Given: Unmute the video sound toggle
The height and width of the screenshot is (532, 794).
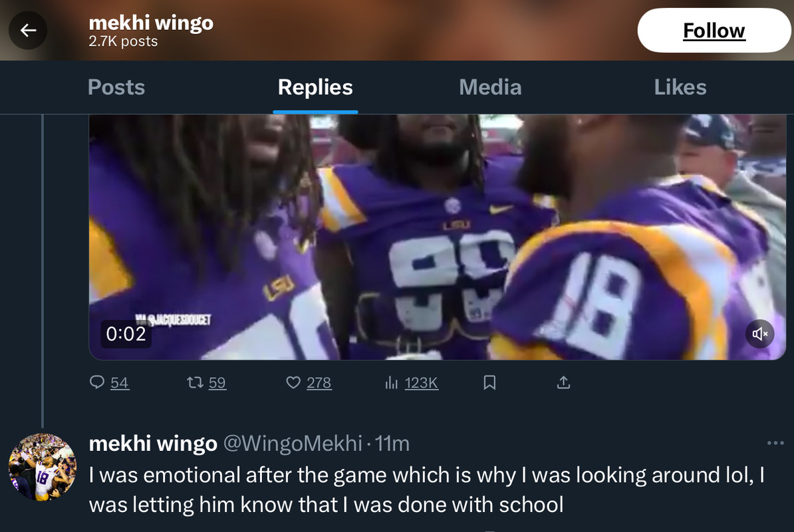Looking at the screenshot, I should (760, 334).
